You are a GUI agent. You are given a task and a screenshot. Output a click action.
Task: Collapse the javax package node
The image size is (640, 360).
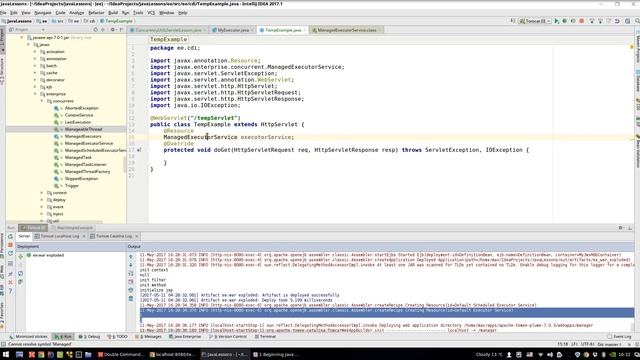pos(29,44)
